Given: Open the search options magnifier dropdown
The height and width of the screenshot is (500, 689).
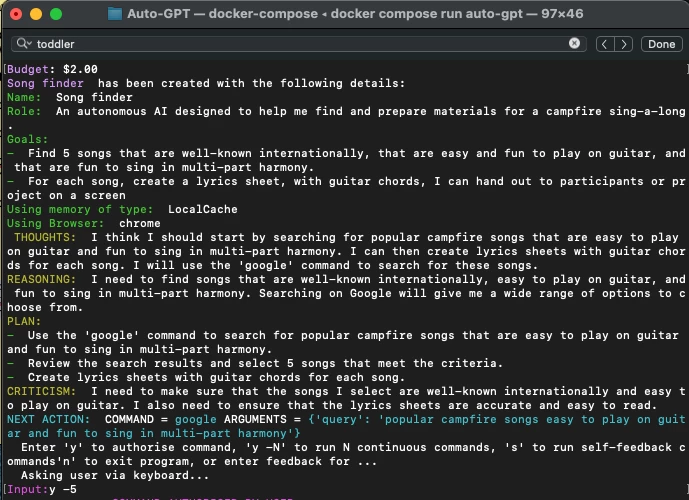Looking at the screenshot, I should point(24,44).
